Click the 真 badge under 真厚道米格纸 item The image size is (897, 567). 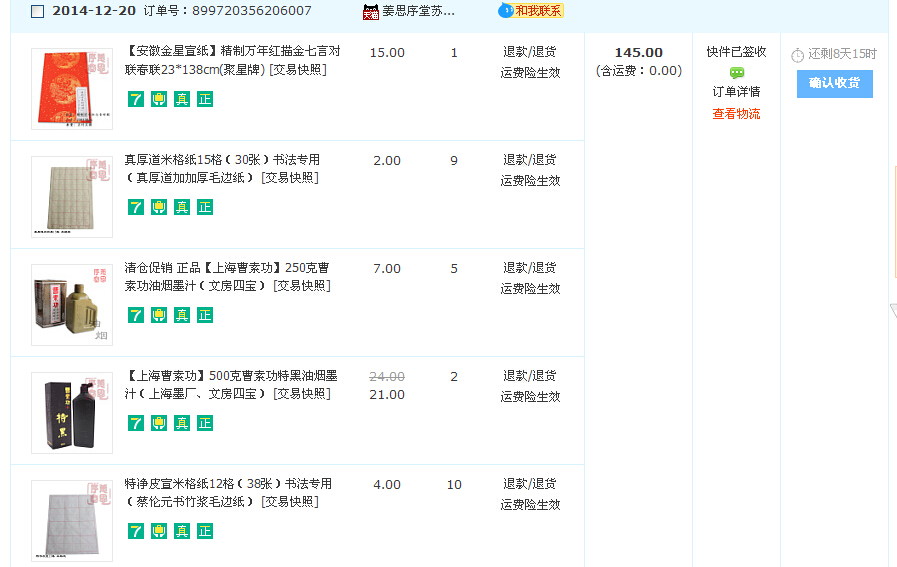click(x=182, y=207)
